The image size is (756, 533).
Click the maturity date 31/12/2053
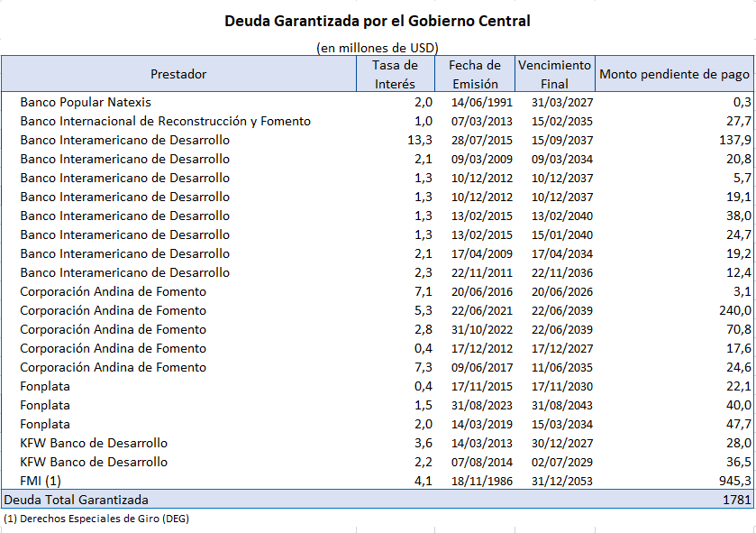tap(562, 481)
